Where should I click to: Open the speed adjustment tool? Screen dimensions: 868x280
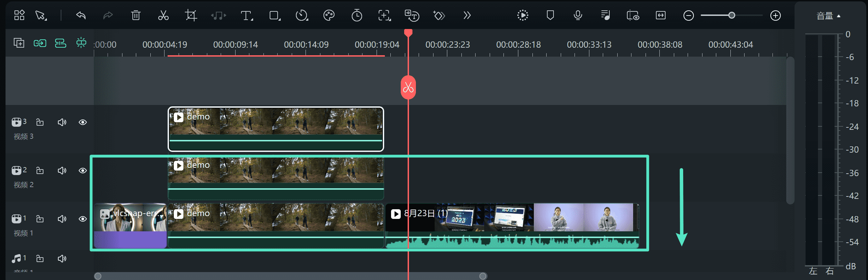coord(301,16)
